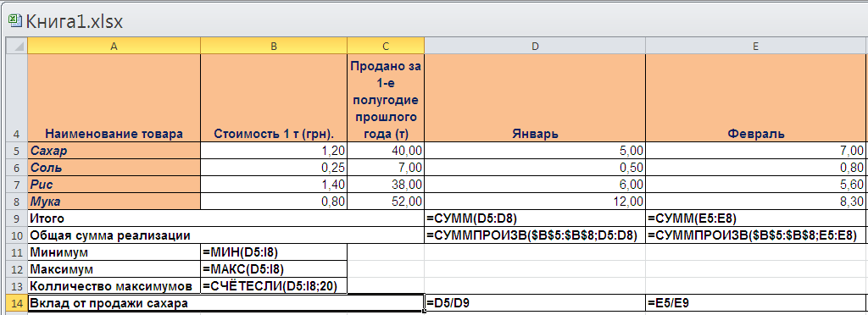Click the 40,00 sold cell for Сахар

(x=386, y=150)
